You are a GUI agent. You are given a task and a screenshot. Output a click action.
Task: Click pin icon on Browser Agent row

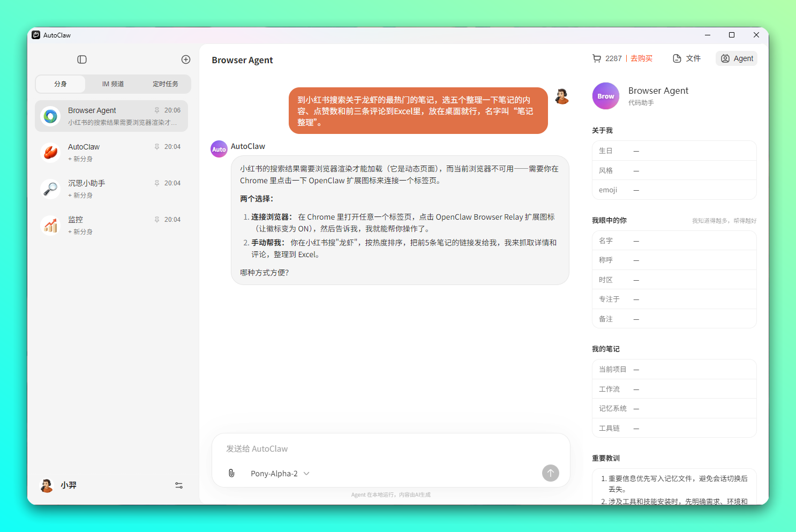(x=157, y=110)
